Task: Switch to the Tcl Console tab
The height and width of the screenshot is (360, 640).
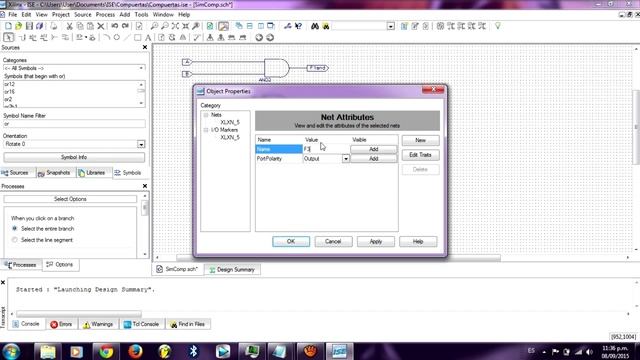Action: coord(141,324)
